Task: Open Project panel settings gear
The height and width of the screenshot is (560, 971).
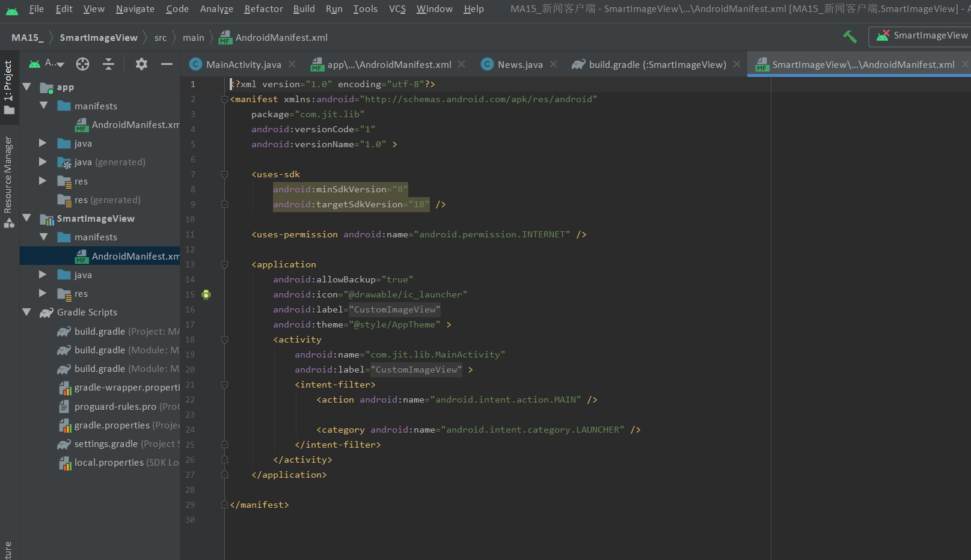Action: (141, 64)
